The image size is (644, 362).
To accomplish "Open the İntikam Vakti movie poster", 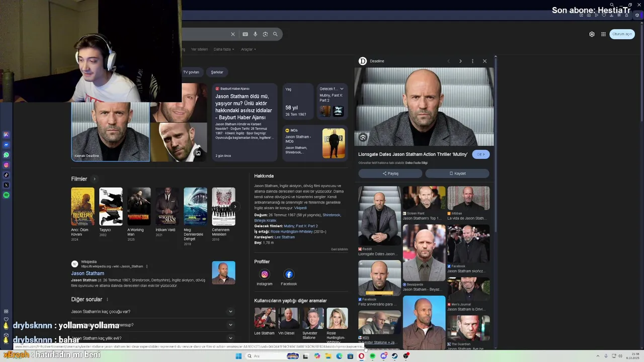I will coord(167,207).
